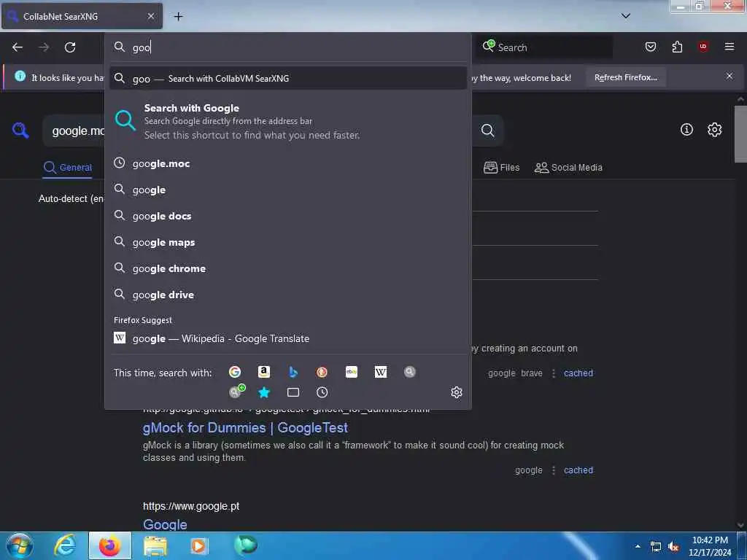Viewport: 747px width, 560px height.
Task: Expand the list all tabs chevron
Action: (x=626, y=16)
